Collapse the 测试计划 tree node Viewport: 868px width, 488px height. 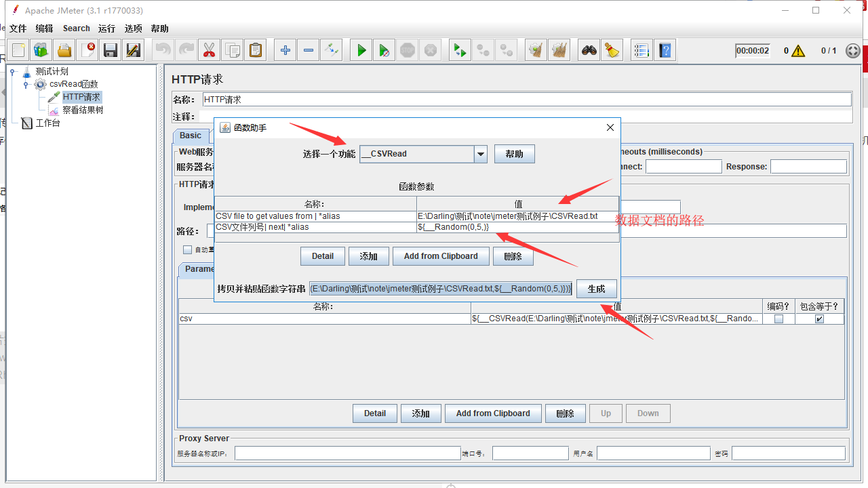12,72
